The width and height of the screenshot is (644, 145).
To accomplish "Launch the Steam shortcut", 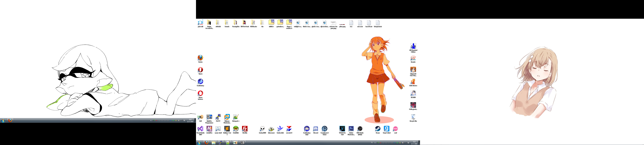I will click(x=378, y=129).
